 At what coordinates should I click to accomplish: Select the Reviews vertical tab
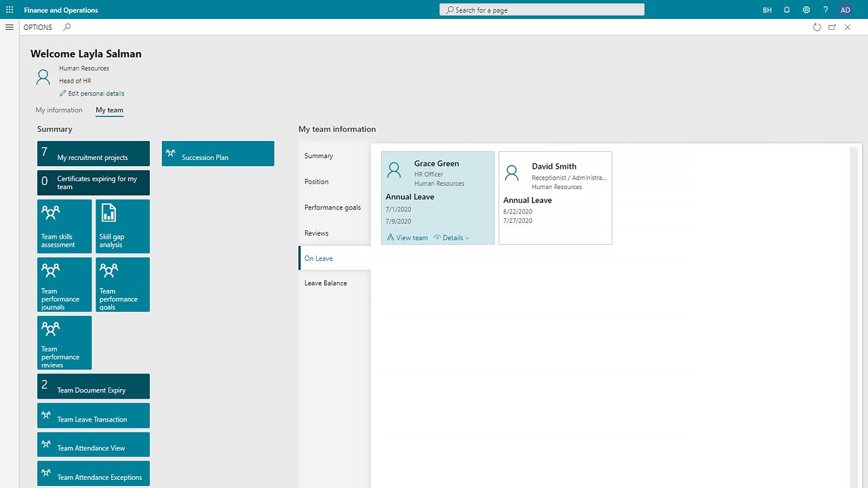coord(334,233)
